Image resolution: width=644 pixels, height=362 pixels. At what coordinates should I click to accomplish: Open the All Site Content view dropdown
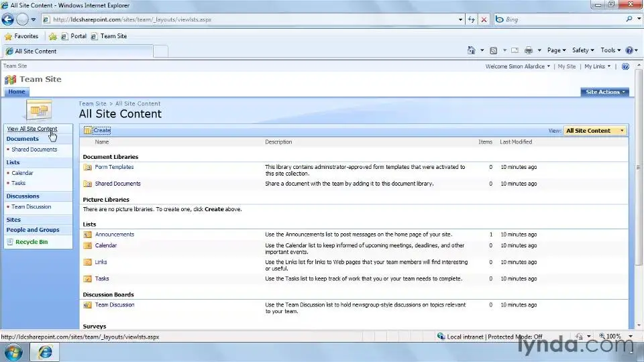pyautogui.click(x=595, y=131)
